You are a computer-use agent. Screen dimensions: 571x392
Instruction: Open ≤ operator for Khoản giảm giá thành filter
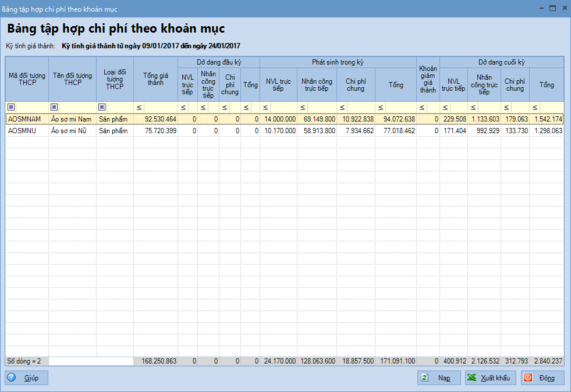(x=421, y=107)
